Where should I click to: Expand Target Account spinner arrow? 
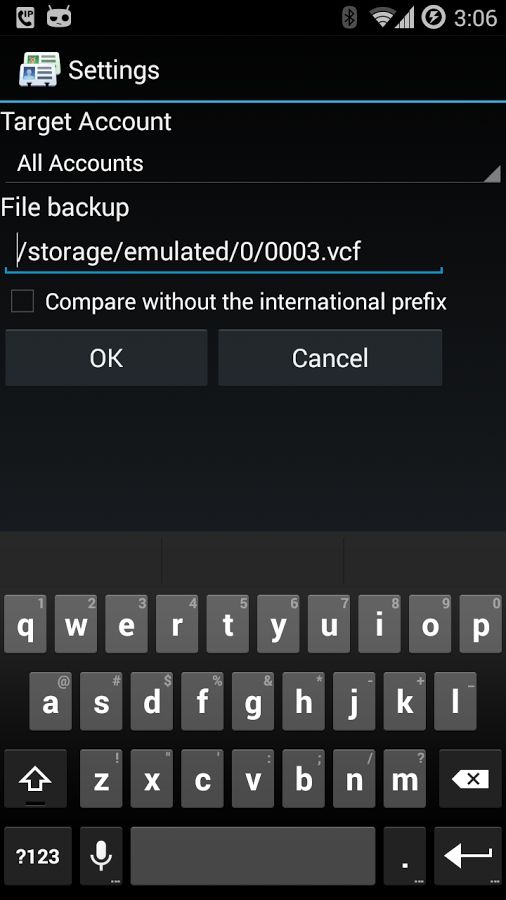pyautogui.click(x=492, y=173)
